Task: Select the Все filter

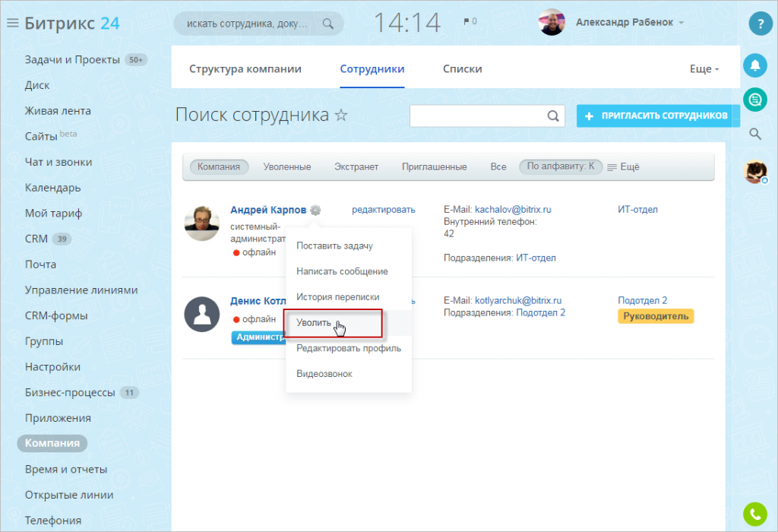Action: [x=498, y=167]
